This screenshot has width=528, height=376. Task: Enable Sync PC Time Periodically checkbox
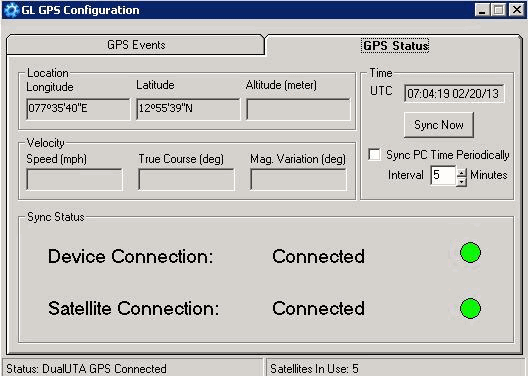point(374,155)
